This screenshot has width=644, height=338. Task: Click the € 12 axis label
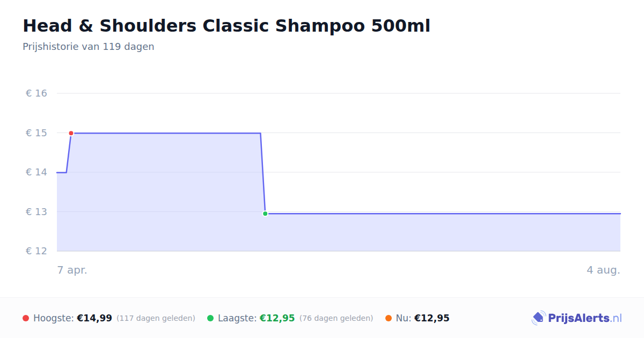[36, 251]
